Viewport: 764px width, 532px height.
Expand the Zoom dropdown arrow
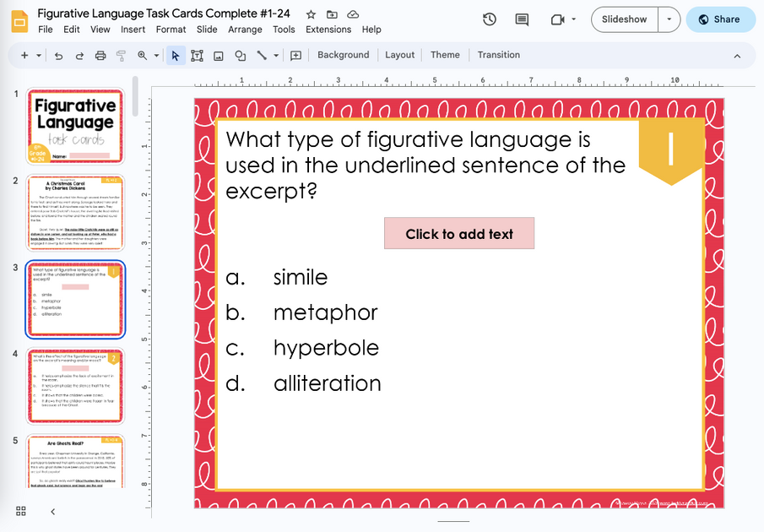click(x=156, y=55)
